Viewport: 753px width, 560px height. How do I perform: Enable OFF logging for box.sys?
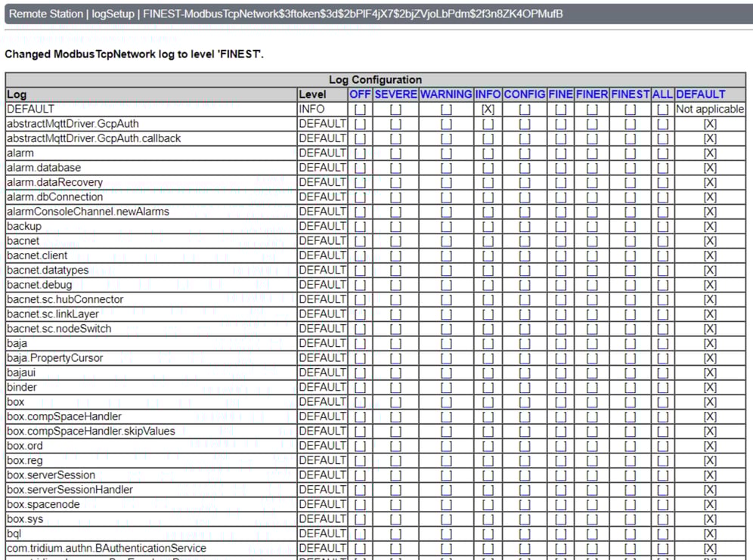click(361, 518)
